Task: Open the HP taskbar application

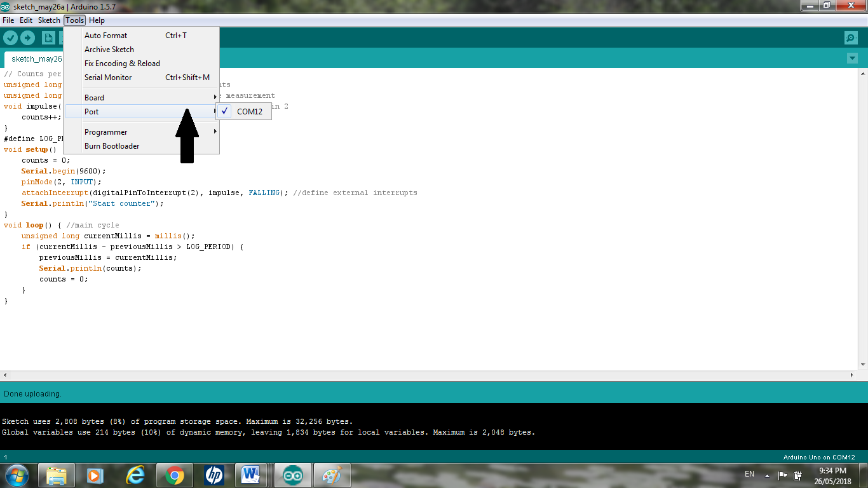Action: (214, 475)
